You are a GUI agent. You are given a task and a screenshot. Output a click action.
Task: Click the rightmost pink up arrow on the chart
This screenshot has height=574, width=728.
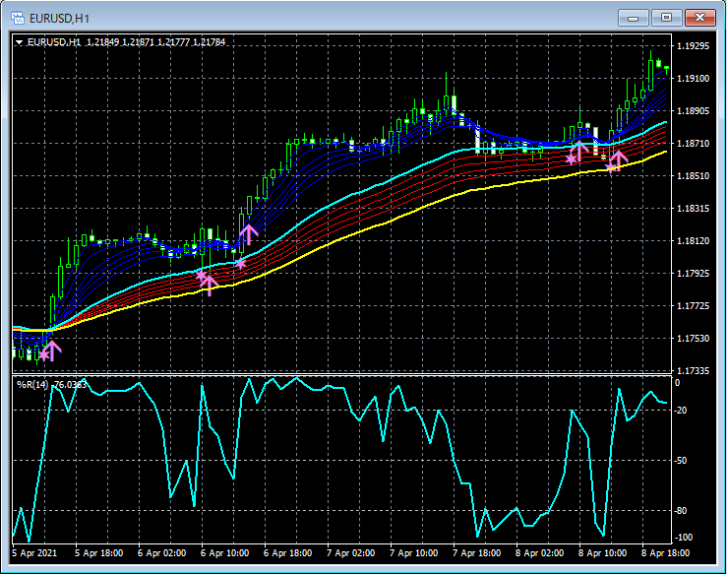tap(618, 159)
